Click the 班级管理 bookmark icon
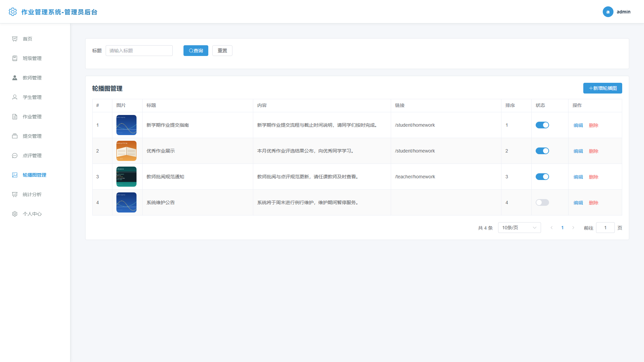Viewport: 644px width, 362px height. [15, 58]
